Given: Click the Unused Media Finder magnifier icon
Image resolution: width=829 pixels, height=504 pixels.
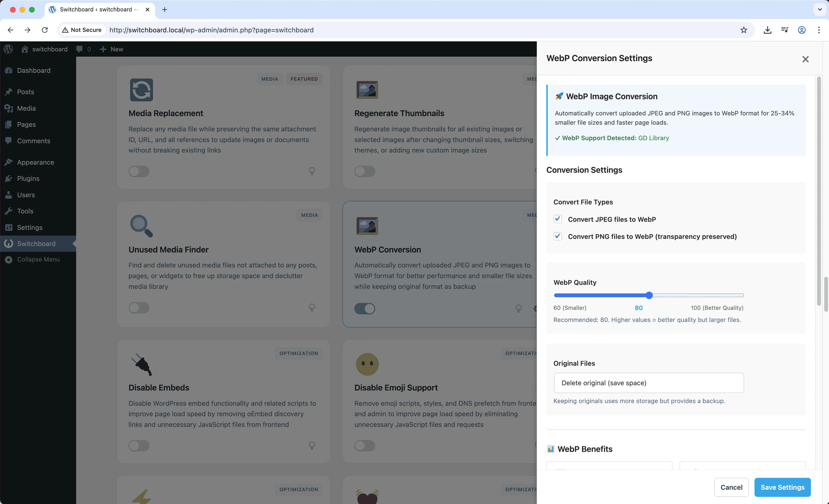Looking at the screenshot, I should (141, 226).
